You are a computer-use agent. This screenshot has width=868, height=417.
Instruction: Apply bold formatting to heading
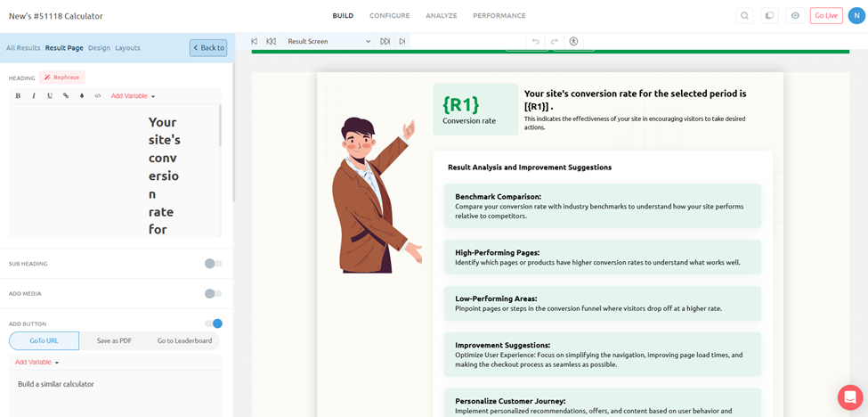click(x=18, y=96)
